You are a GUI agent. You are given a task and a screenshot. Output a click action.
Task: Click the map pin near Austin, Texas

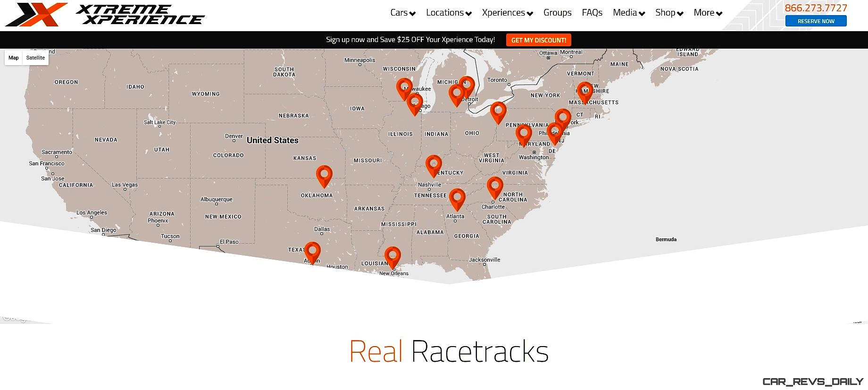[312, 253]
